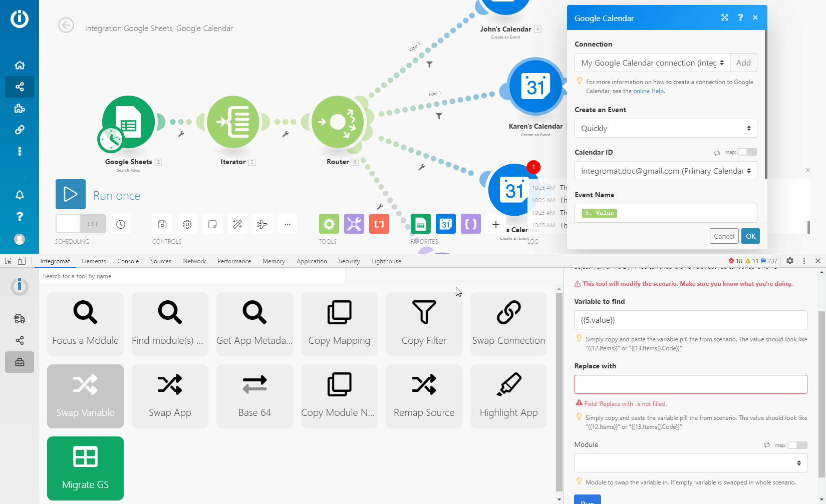Enable map toggle for Module field
The height and width of the screenshot is (504, 826).
click(x=797, y=445)
